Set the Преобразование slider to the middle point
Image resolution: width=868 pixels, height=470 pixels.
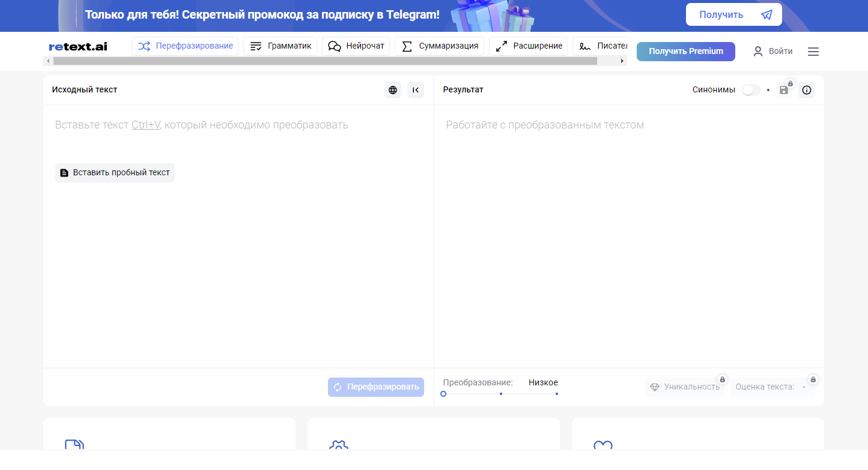[x=501, y=394]
